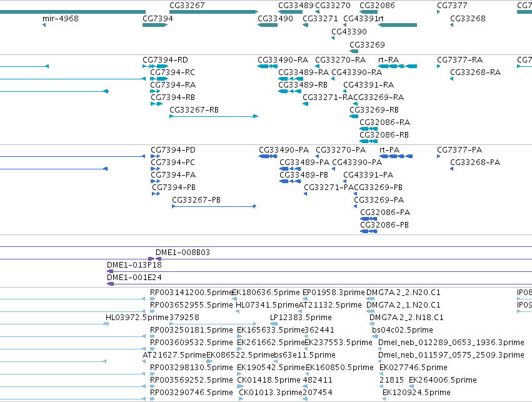The image size is (532, 402).
Task: Select the CG33269-RB transcript label
Action: point(374,110)
